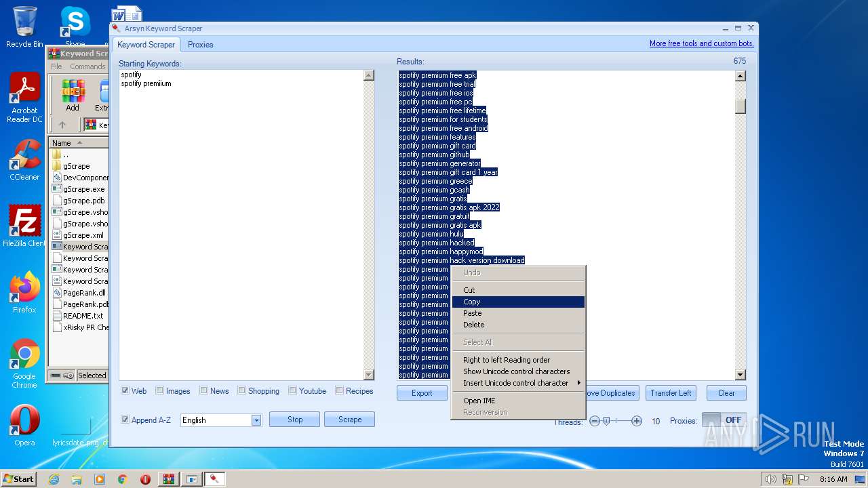Click Threads slider plus button
The image size is (868, 488).
[637, 421]
